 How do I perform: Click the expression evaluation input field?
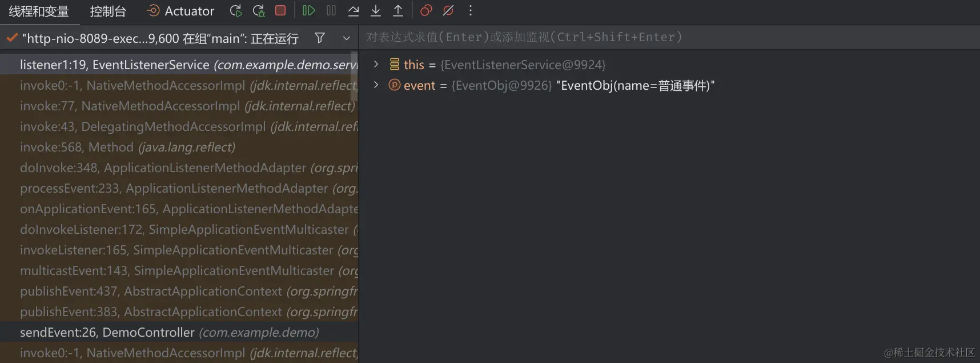pos(668,37)
